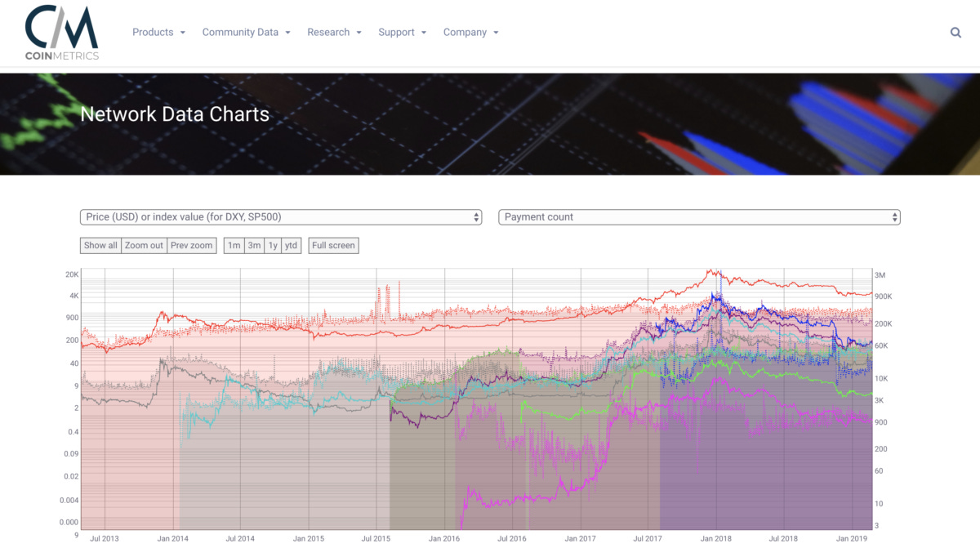The height and width of the screenshot is (548, 980).
Task: Click the Show all button
Action: pyautogui.click(x=100, y=246)
